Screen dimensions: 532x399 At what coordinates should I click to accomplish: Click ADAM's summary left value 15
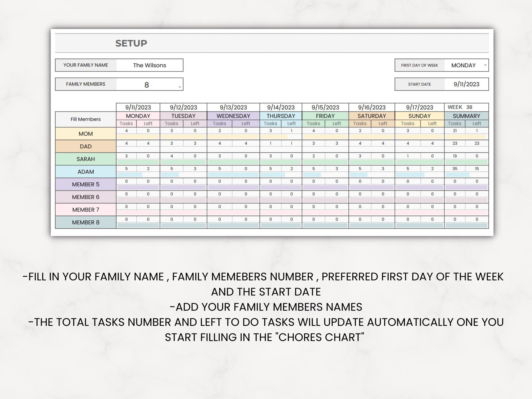(477, 169)
